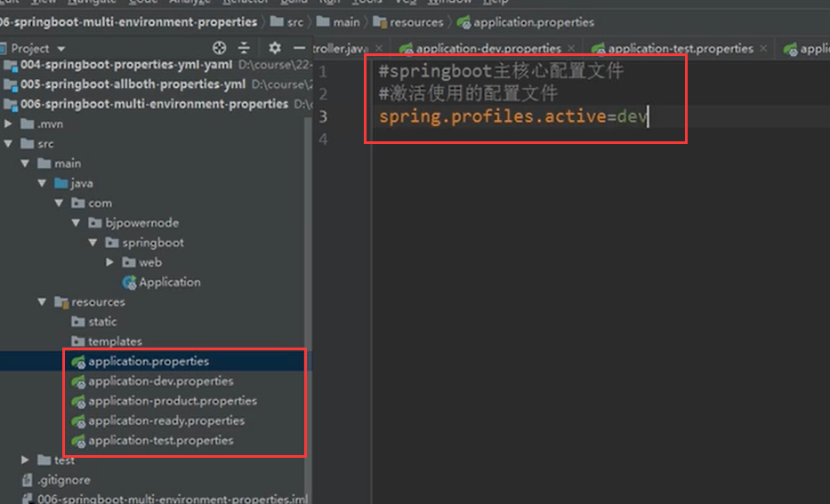Viewport: 830px width, 504px height.
Task: Click the project name breadcrumb
Action: [129, 22]
